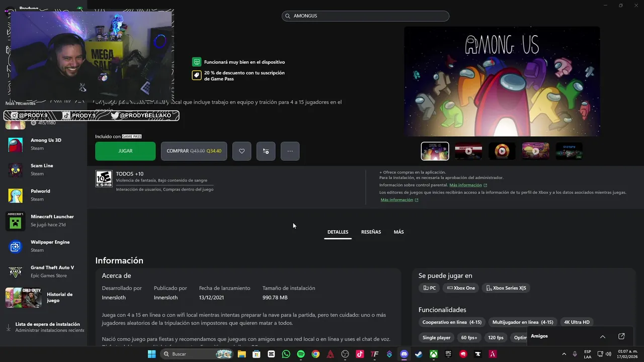Open WhatsApp from taskbar
The width and height of the screenshot is (644, 362).
coord(286,354)
